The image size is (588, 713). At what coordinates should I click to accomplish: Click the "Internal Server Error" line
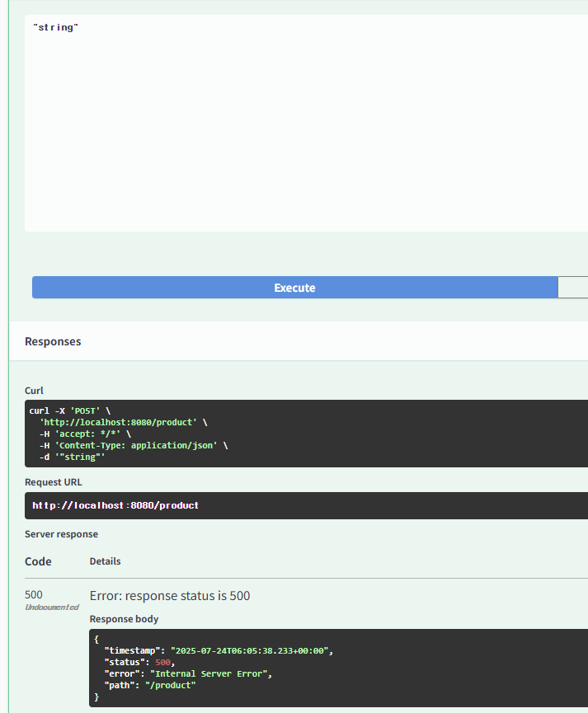click(188, 674)
